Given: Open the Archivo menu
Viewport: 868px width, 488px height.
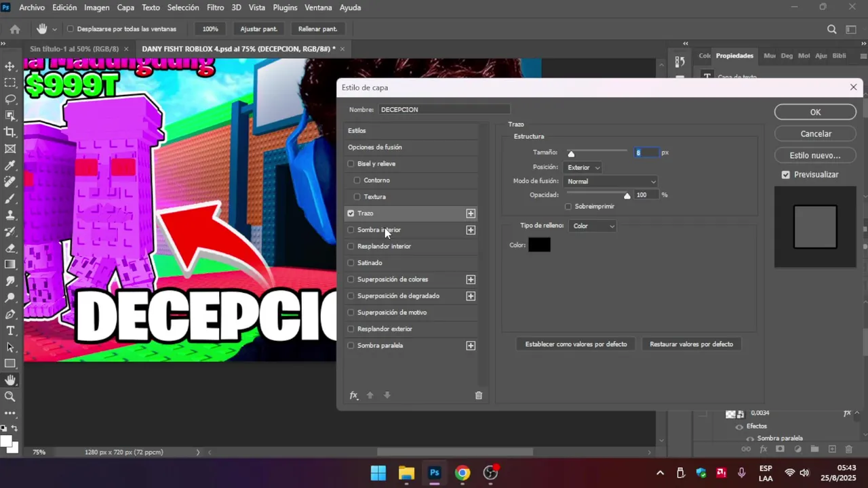Looking at the screenshot, I should click(32, 7).
